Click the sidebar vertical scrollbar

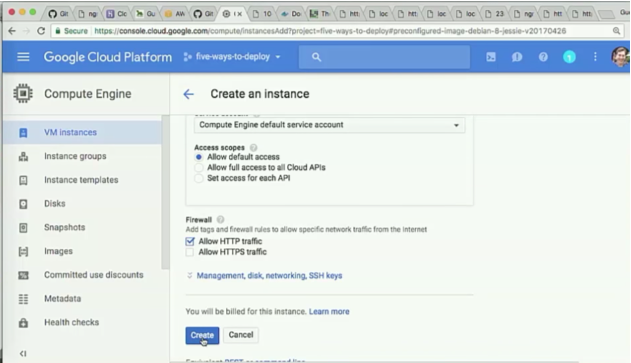click(165, 192)
